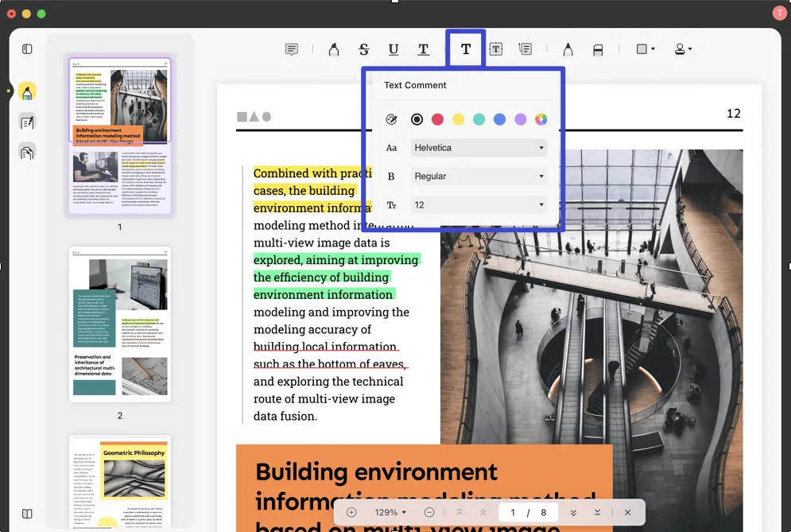
Task: Click the current page number field
Action: pos(513,513)
